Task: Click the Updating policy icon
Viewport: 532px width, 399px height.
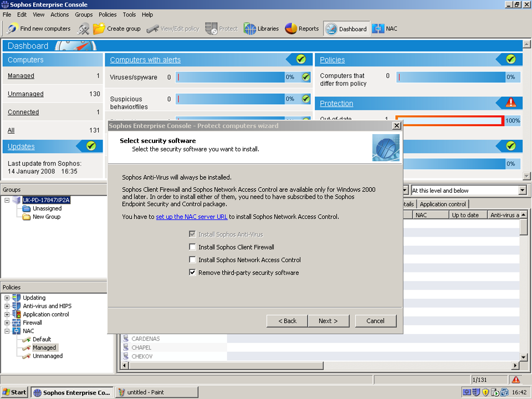Action: 16,298
